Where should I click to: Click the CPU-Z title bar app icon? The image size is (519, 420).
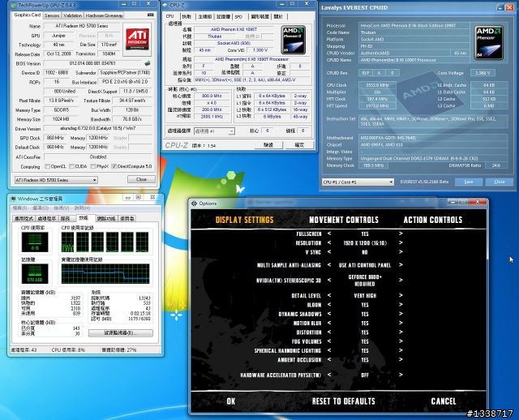click(165, 5)
